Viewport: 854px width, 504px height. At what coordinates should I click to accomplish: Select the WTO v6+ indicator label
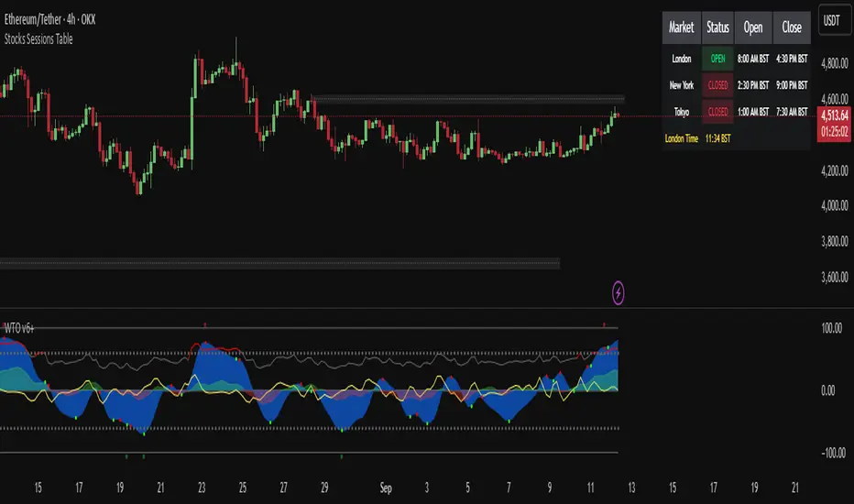click(x=19, y=328)
